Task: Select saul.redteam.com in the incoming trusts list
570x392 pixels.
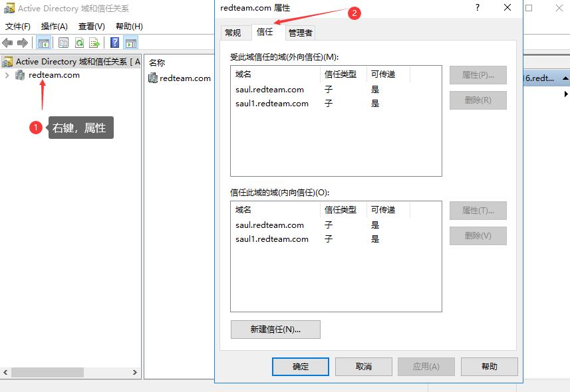Action: coord(269,225)
